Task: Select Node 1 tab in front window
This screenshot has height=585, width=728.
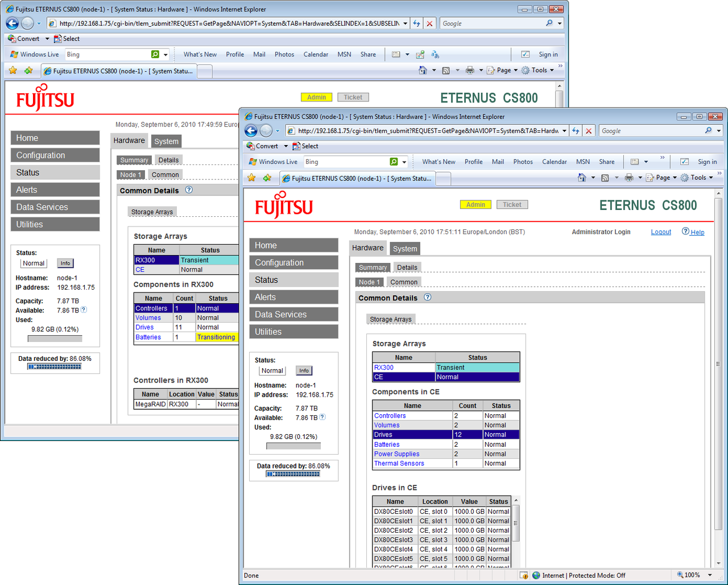Action: (x=370, y=282)
